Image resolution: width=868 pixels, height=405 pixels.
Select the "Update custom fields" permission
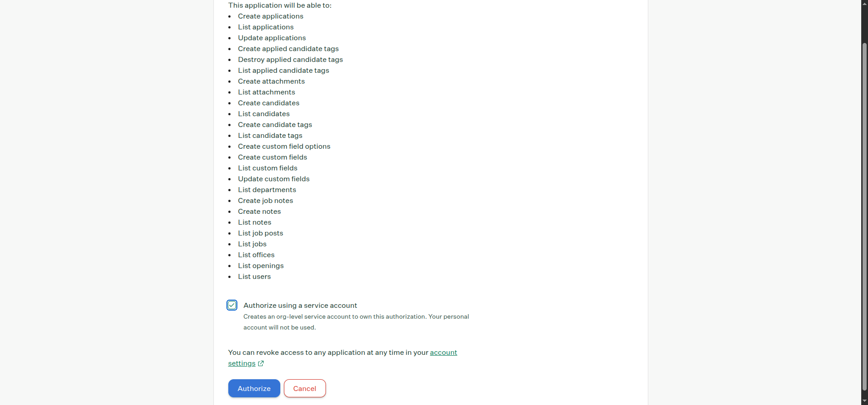(x=274, y=179)
